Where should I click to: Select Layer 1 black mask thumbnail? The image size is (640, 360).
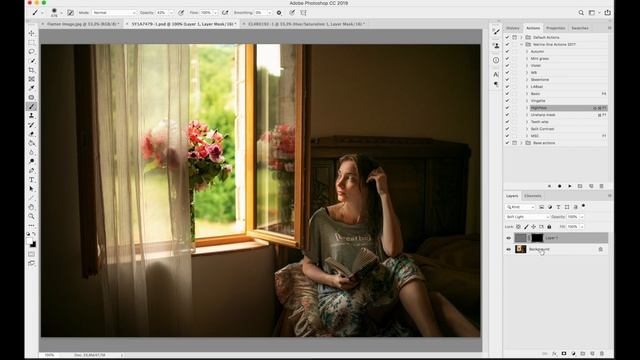click(537, 238)
